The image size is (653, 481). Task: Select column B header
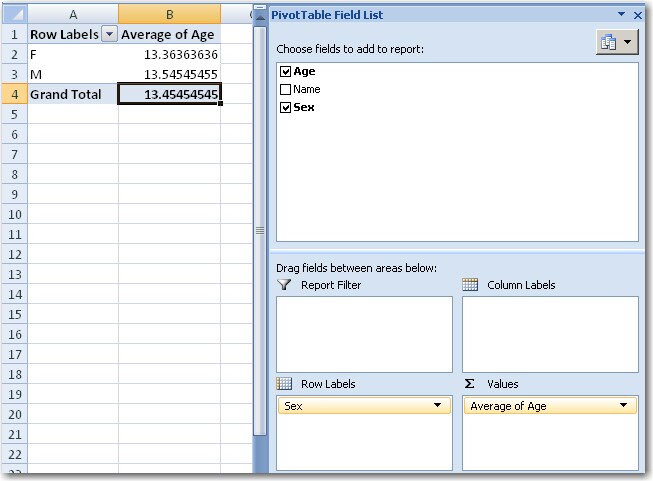click(x=169, y=14)
